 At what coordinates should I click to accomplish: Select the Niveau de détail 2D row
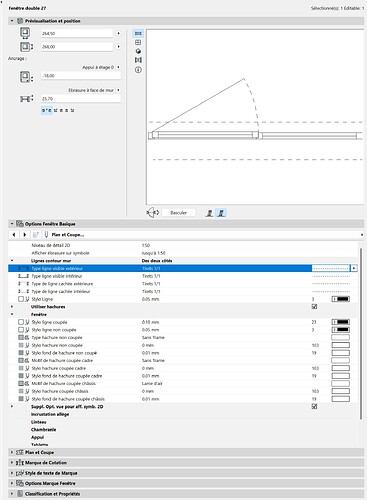pyautogui.click(x=183, y=245)
